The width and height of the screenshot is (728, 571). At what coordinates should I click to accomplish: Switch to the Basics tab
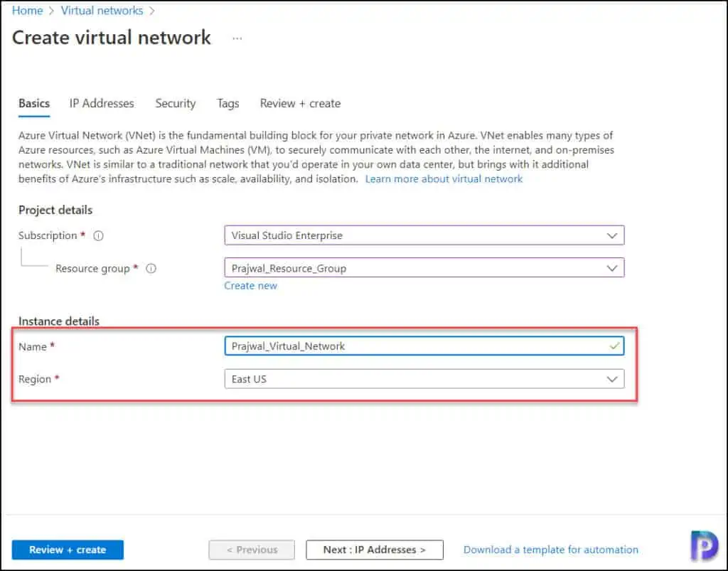tap(34, 104)
